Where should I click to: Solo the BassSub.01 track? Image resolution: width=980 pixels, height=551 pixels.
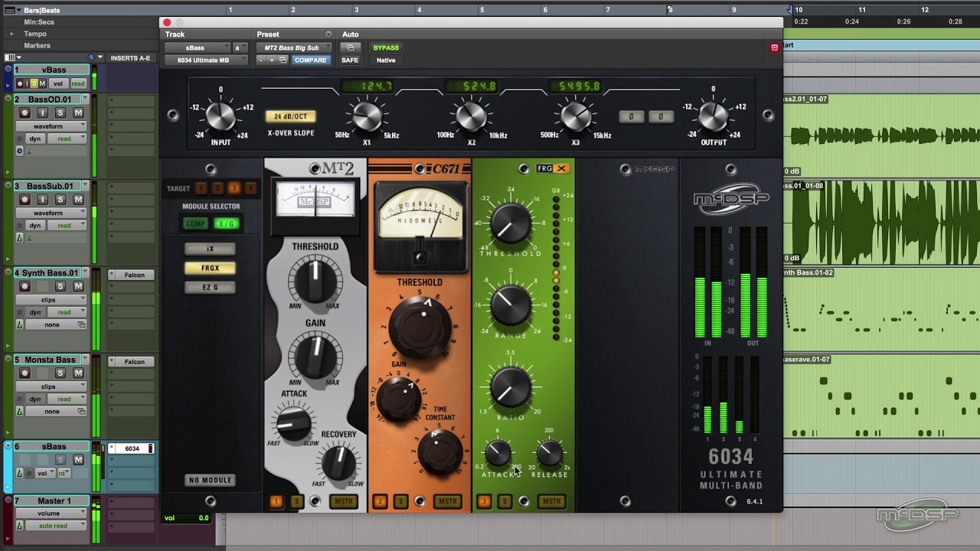pos(60,200)
